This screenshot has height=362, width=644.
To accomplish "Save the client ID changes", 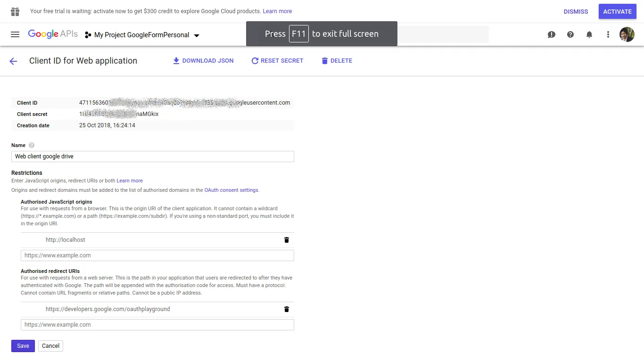I will 23,346.
